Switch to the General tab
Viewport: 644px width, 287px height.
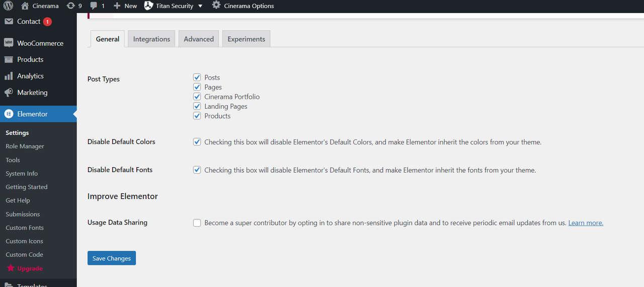tap(108, 39)
